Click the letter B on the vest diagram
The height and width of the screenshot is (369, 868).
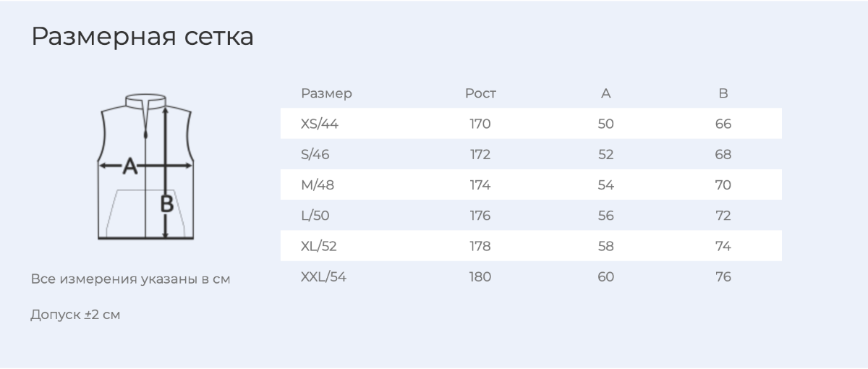click(x=166, y=204)
